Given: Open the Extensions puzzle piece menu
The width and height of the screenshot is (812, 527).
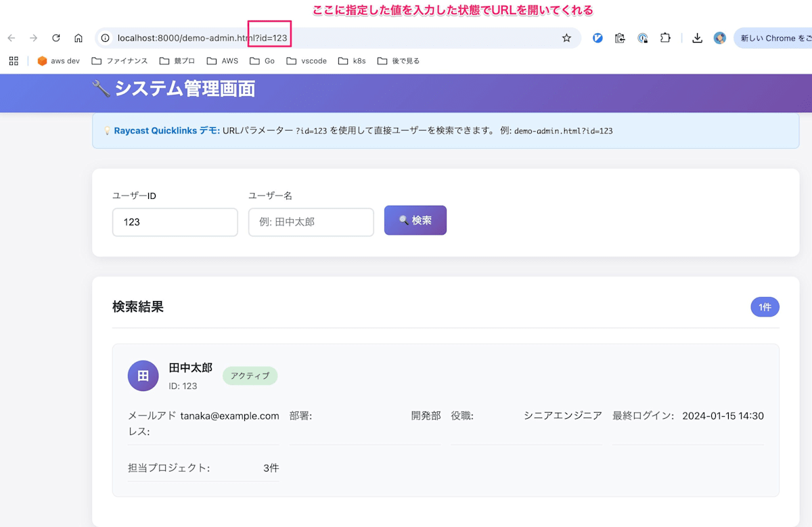Looking at the screenshot, I should click(665, 38).
